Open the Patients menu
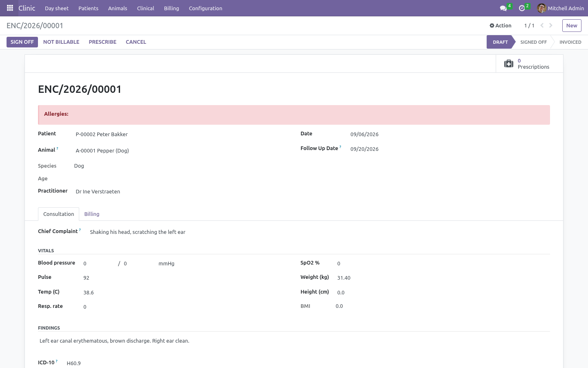 [88, 8]
